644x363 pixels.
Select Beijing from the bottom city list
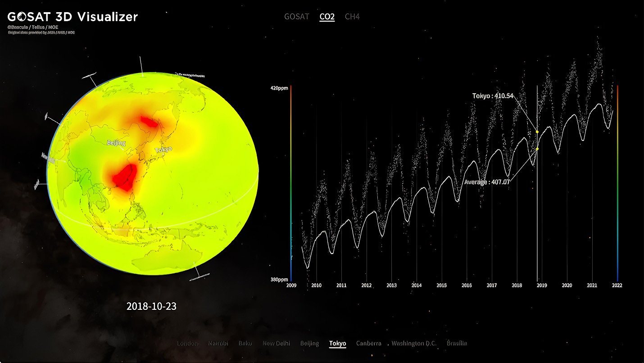click(x=310, y=343)
